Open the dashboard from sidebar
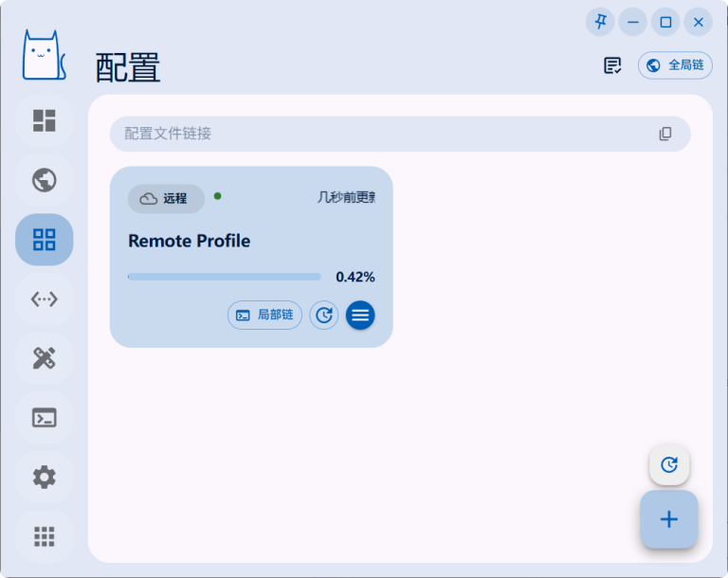The width and height of the screenshot is (728, 578). tap(45, 120)
